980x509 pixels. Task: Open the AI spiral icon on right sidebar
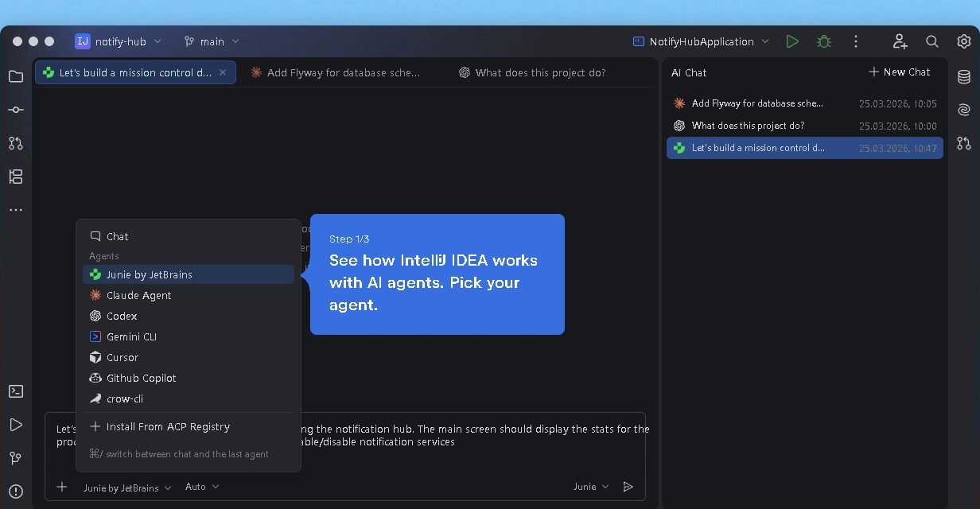(x=964, y=110)
